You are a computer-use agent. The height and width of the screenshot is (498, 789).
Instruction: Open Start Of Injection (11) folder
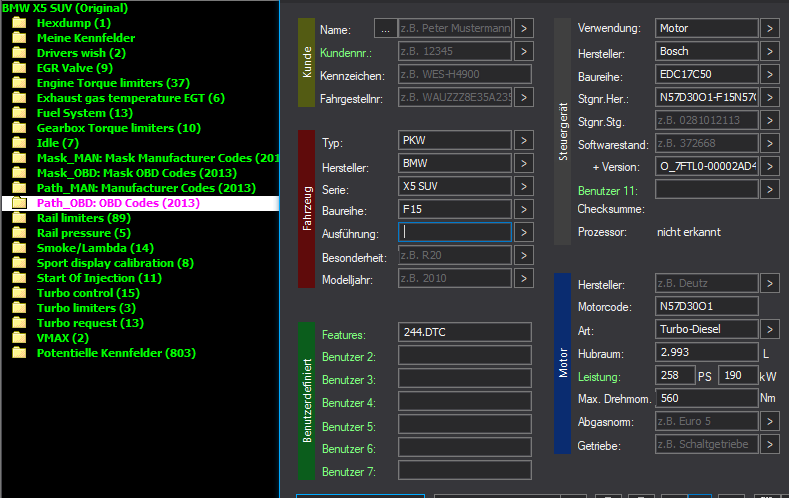point(99,278)
